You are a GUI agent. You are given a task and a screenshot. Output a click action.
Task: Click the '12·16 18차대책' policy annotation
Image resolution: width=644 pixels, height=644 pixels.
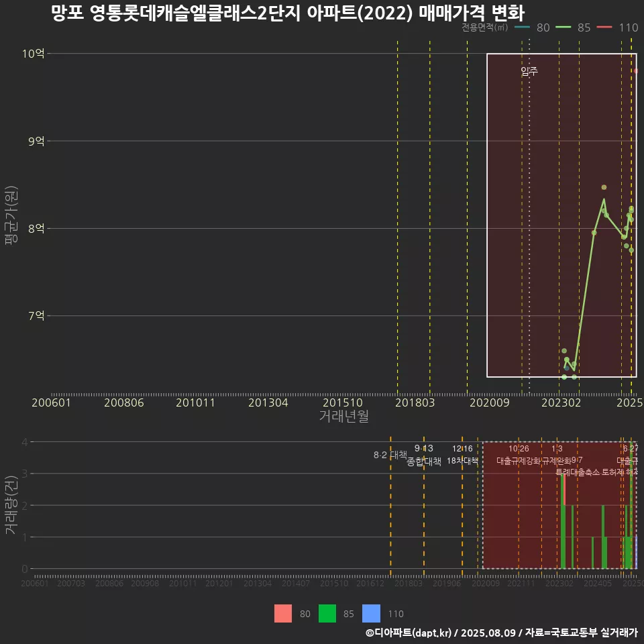(x=462, y=455)
